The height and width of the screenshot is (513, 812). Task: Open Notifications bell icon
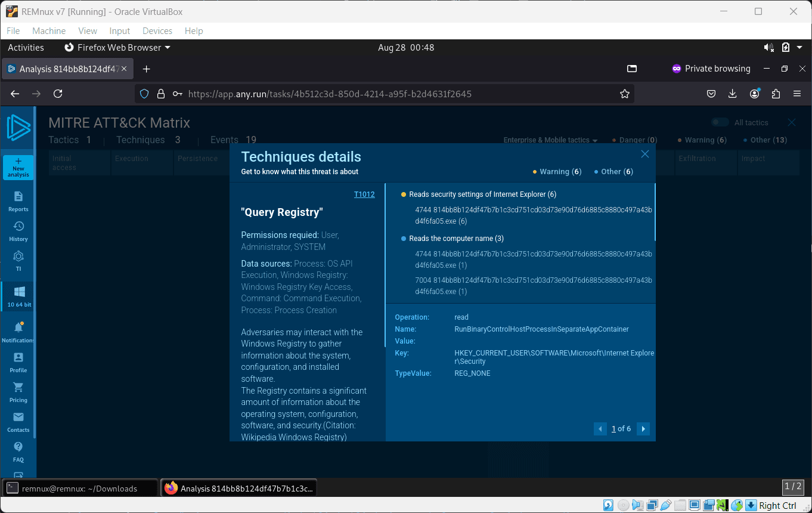[18, 332]
